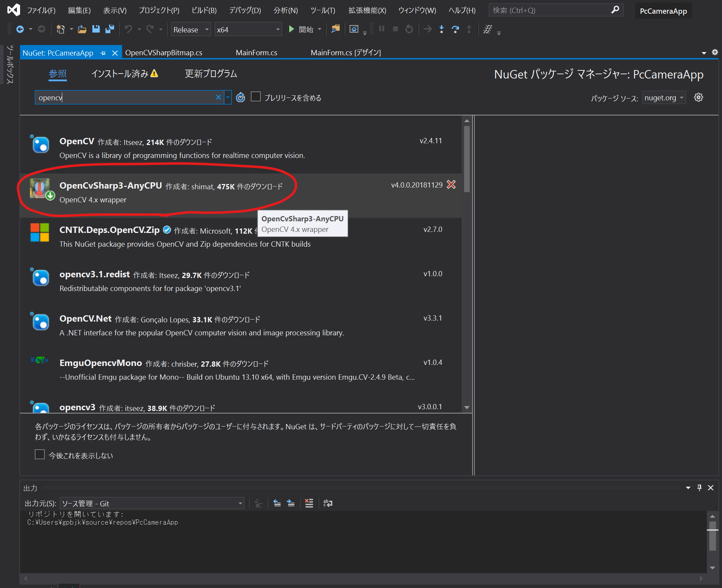
Task: Click the step into icon
Action: [442, 29]
